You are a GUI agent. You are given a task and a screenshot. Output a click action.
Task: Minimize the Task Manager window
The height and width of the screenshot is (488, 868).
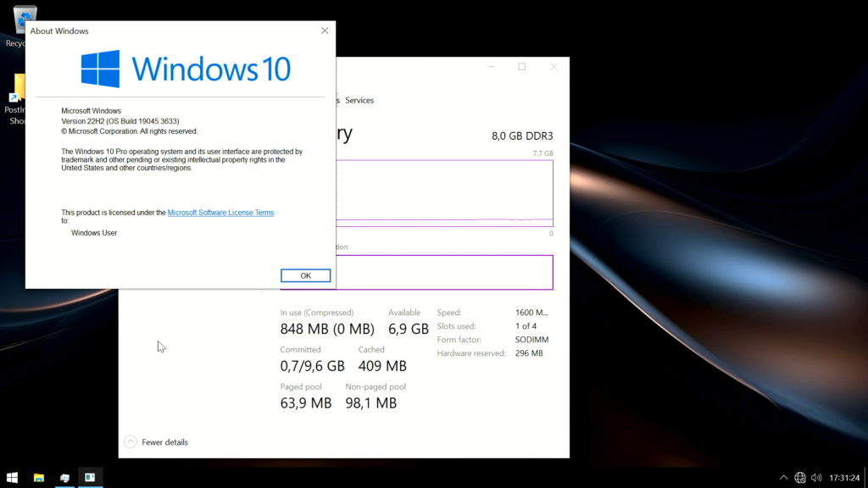pos(490,67)
